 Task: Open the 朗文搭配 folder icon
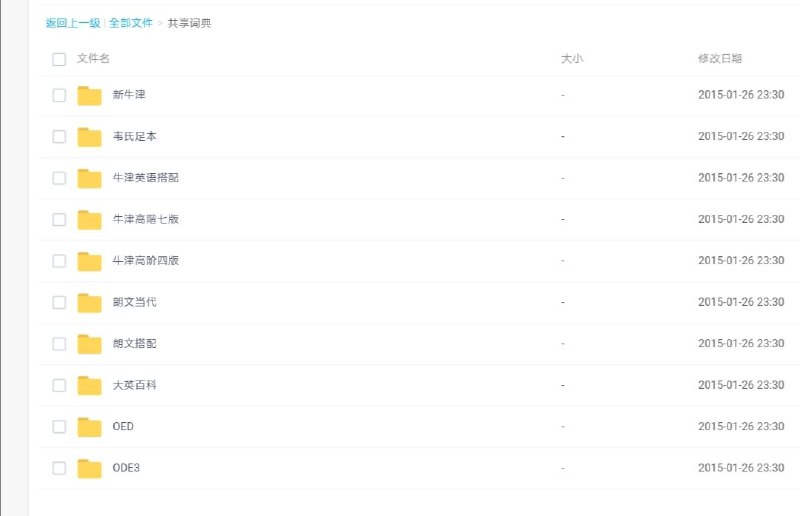click(89, 344)
